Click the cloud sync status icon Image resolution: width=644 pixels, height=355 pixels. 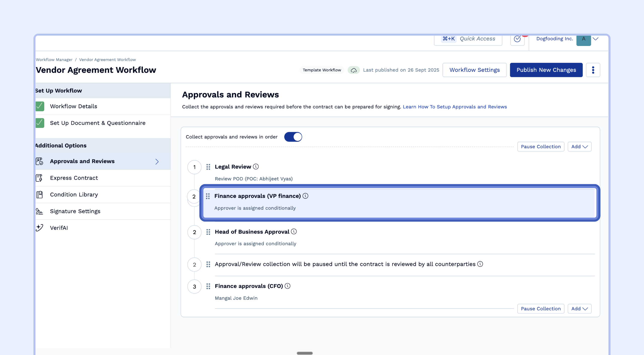tap(353, 70)
